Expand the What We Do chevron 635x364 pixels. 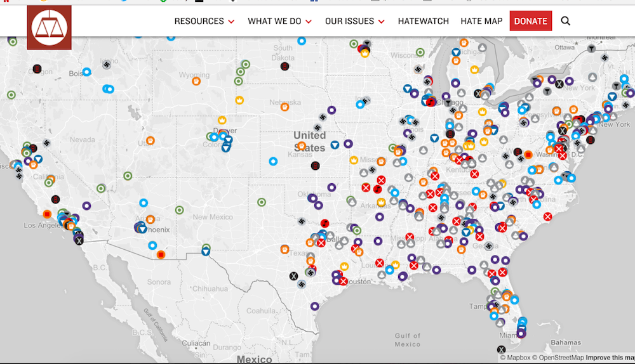309,22
